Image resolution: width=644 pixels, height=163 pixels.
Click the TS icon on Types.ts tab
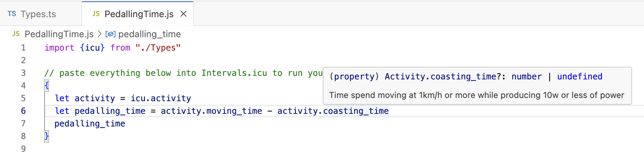(12, 14)
